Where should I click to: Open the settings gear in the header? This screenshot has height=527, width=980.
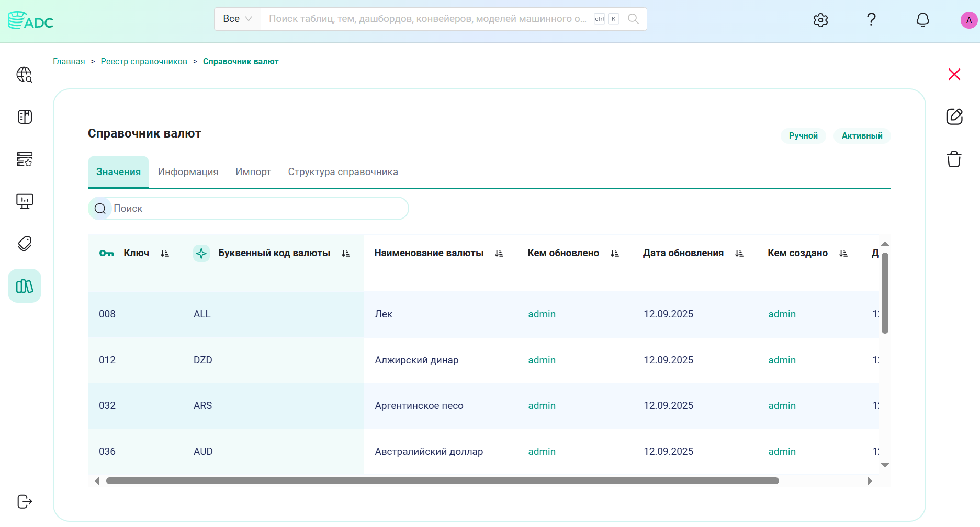tap(820, 20)
